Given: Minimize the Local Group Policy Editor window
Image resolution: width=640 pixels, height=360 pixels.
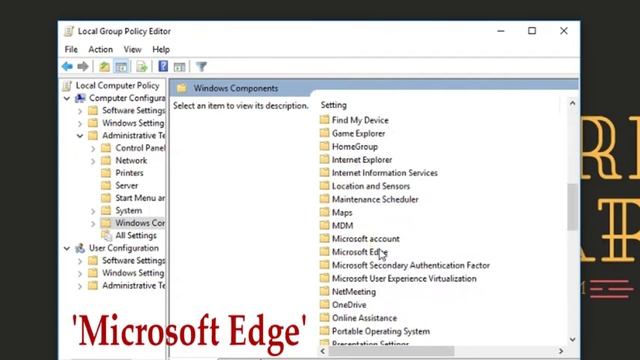Looking at the screenshot, I should (x=501, y=31).
